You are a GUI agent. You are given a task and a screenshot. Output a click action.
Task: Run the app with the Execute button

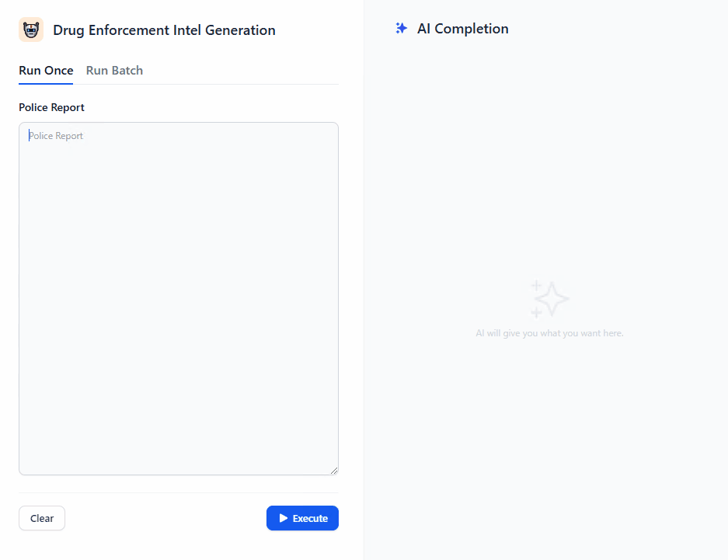click(302, 518)
